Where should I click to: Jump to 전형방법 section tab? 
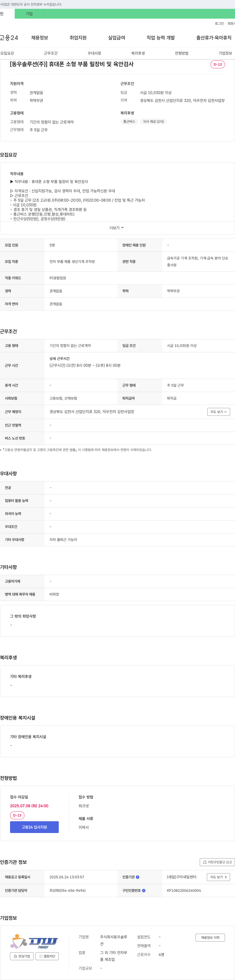pos(182,53)
